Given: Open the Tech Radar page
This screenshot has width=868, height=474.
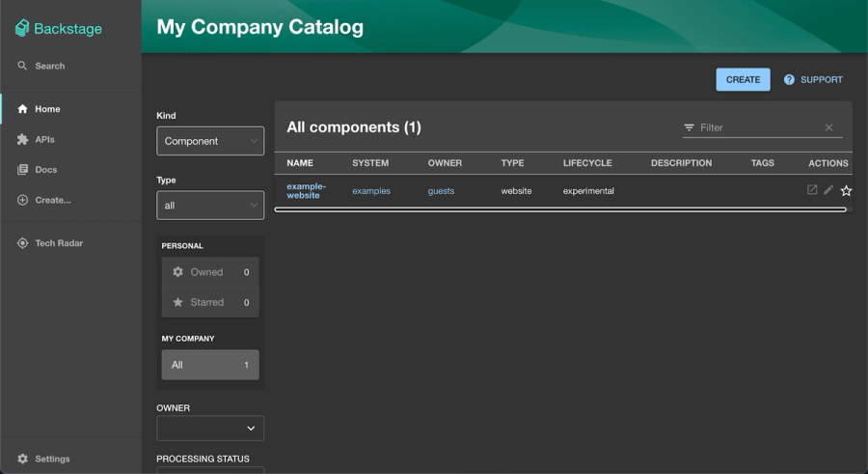Looking at the screenshot, I should 59,243.
